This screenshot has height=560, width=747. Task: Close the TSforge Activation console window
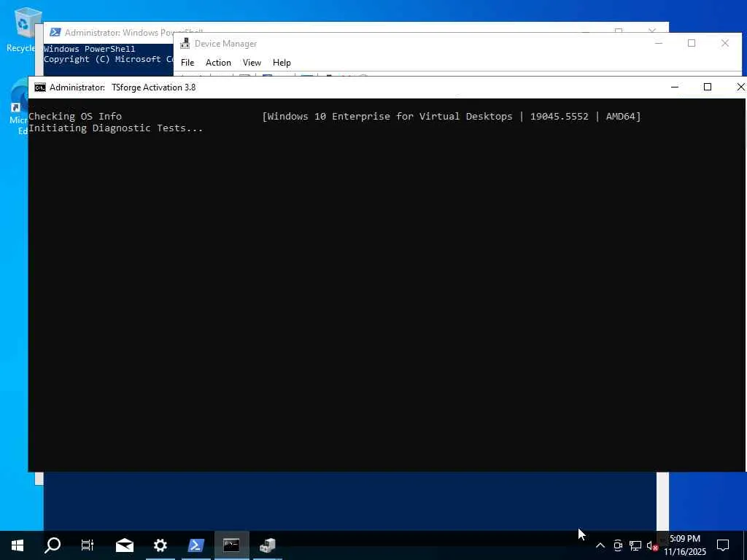[740, 87]
